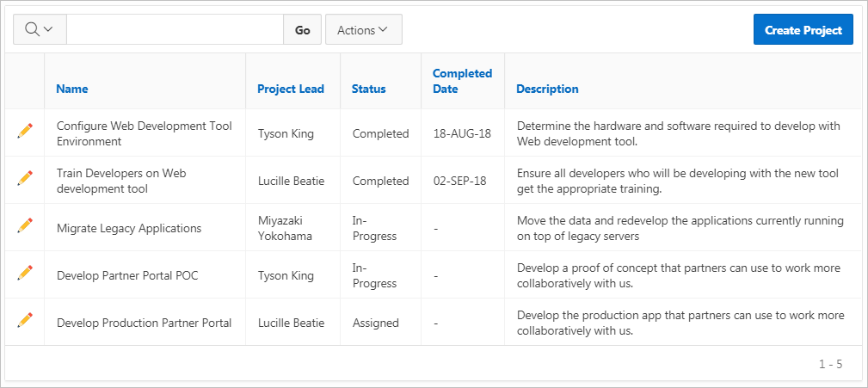Image resolution: width=868 pixels, height=388 pixels.
Task: Select the Miyazaki Yokohama project lead cell
Action: [x=285, y=228]
